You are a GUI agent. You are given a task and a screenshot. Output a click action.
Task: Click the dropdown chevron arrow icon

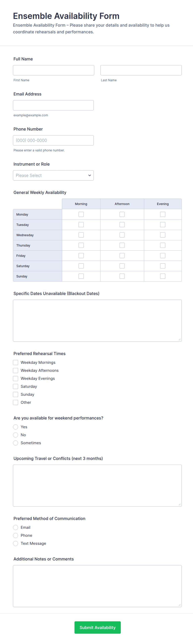(89, 175)
